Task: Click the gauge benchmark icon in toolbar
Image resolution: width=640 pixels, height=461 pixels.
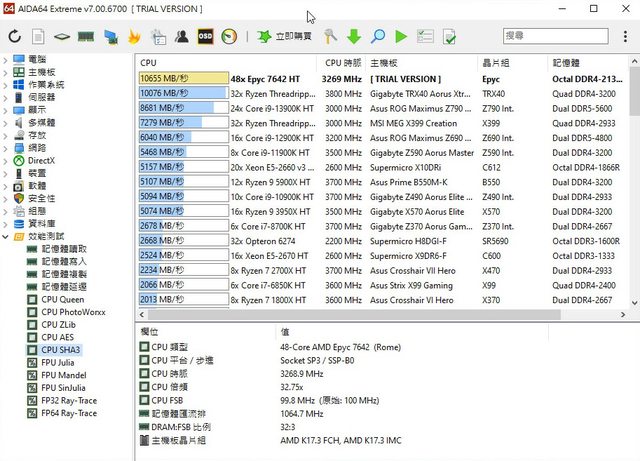Action: coord(229,36)
